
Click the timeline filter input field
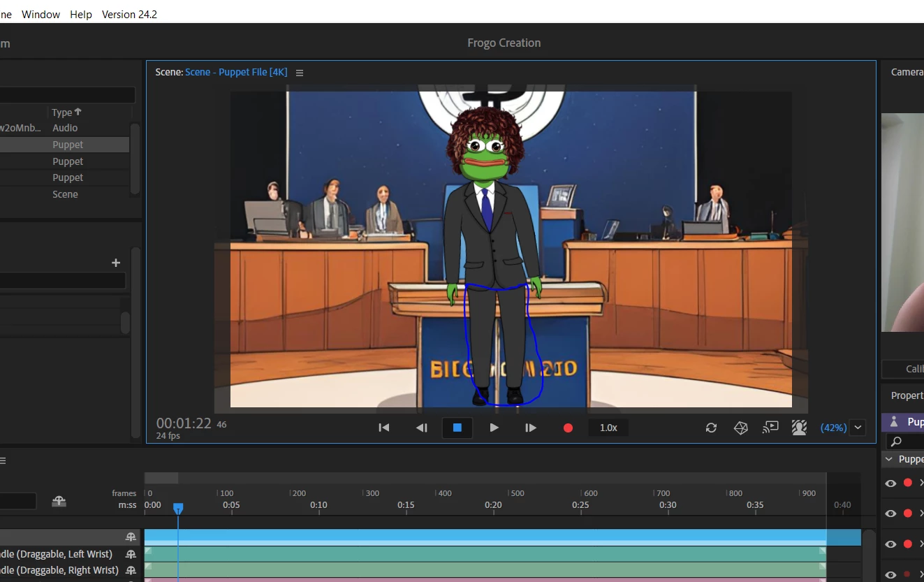(18, 501)
